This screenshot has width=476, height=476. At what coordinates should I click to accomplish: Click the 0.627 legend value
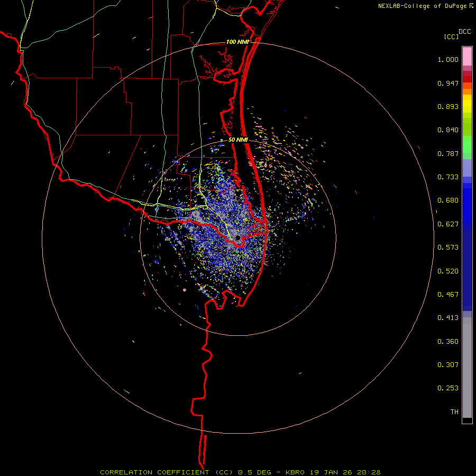(x=448, y=224)
